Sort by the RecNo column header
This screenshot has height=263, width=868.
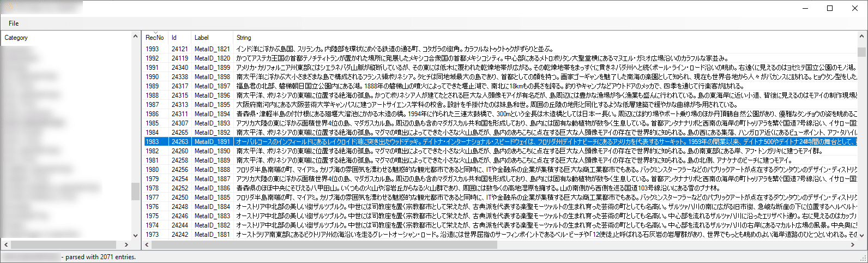(x=155, y=38)
